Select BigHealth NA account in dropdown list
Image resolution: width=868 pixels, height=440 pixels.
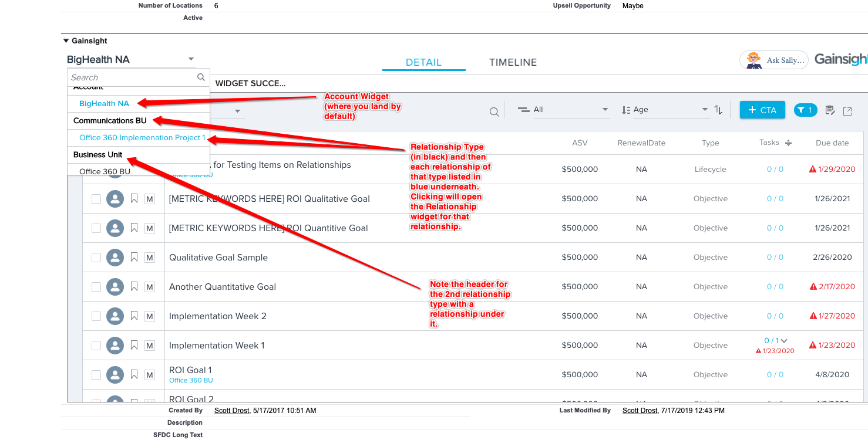tap(104, 103)
